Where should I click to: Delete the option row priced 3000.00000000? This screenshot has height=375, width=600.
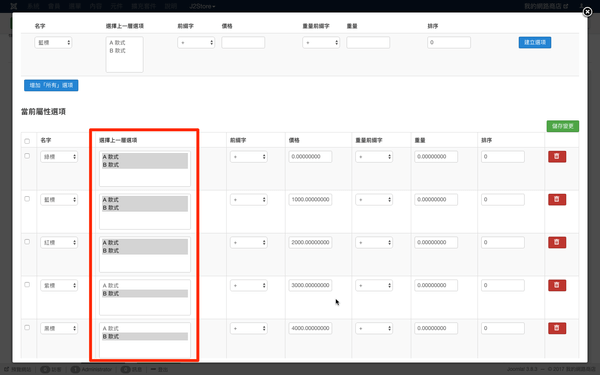[557, 285]
